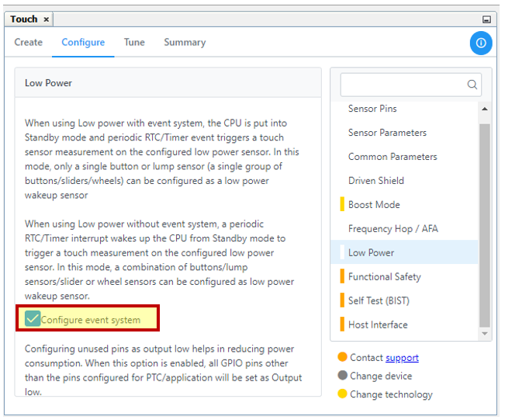Select Functional Safety in the list
Image resolution: width=505 pixels, height=420 pixels.
tap(384, 277)
